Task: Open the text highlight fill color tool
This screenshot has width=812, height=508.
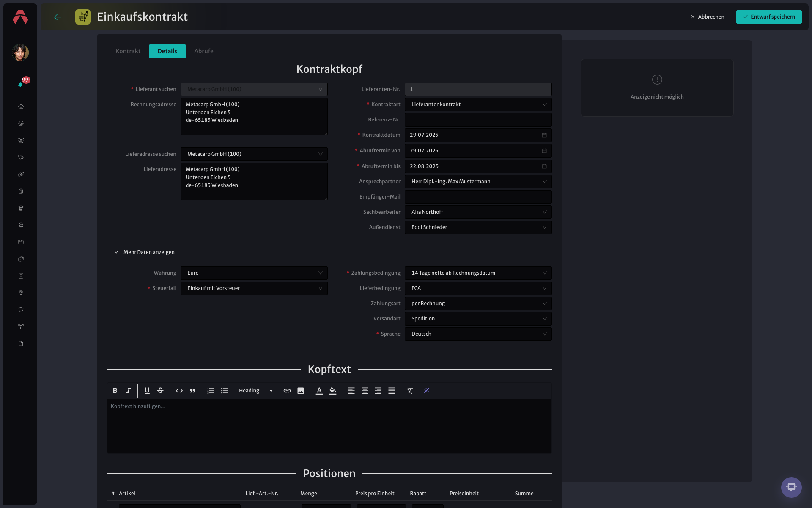Action: click(333, 391)
